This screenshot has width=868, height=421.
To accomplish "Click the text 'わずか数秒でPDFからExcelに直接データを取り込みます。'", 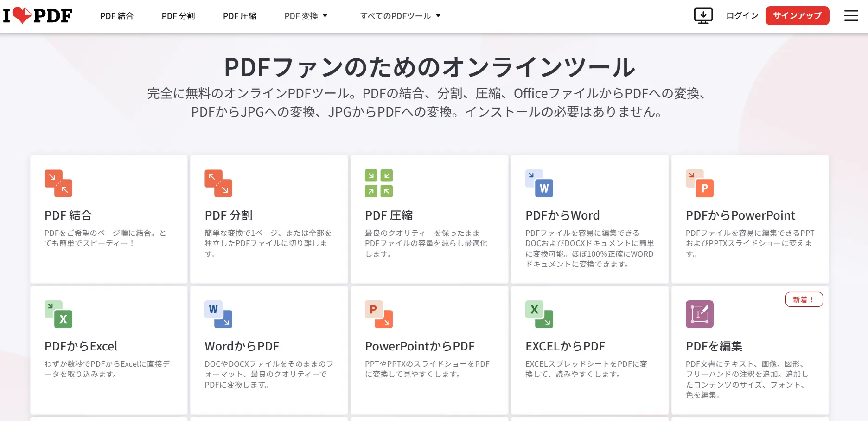I will tap(107, 369).
